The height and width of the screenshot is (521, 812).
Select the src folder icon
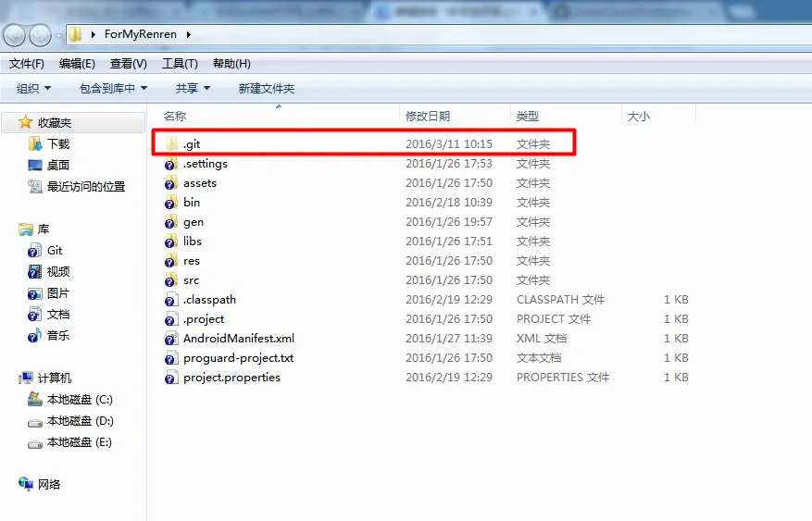tap(171, 279)
